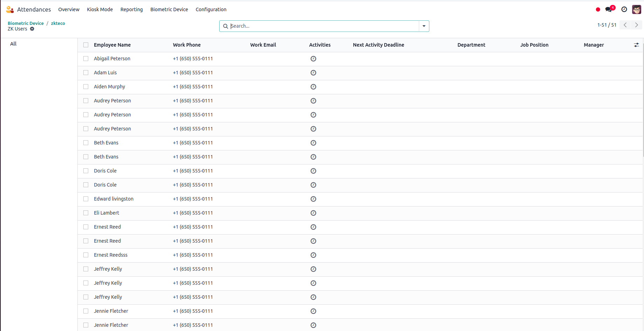Open the Reporting menu
Screen dimensions: 644x331
132,9
